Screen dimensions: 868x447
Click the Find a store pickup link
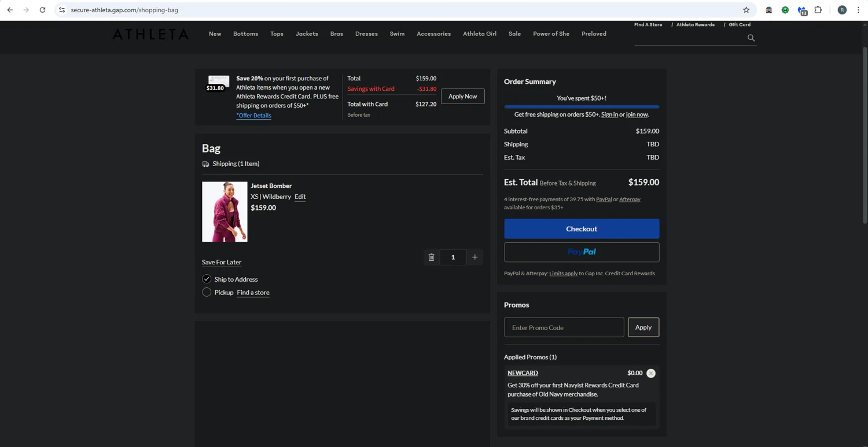[253, 292]
